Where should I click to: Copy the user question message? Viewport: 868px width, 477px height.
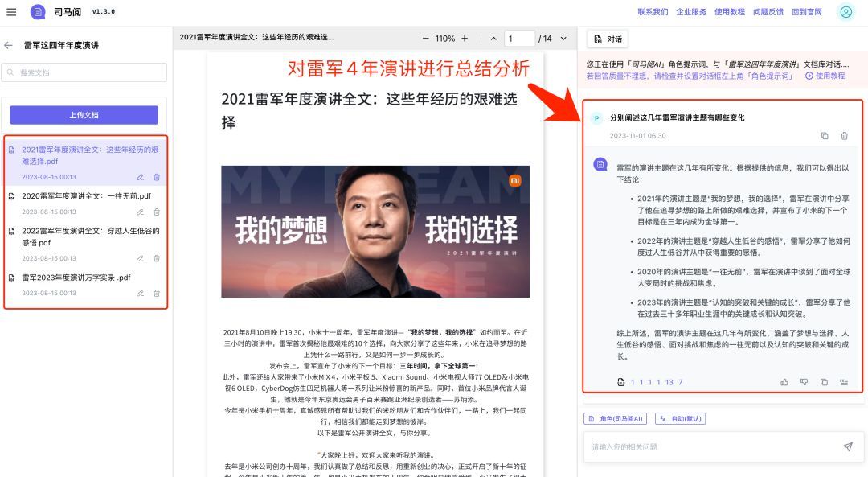(x=825, y=136)
